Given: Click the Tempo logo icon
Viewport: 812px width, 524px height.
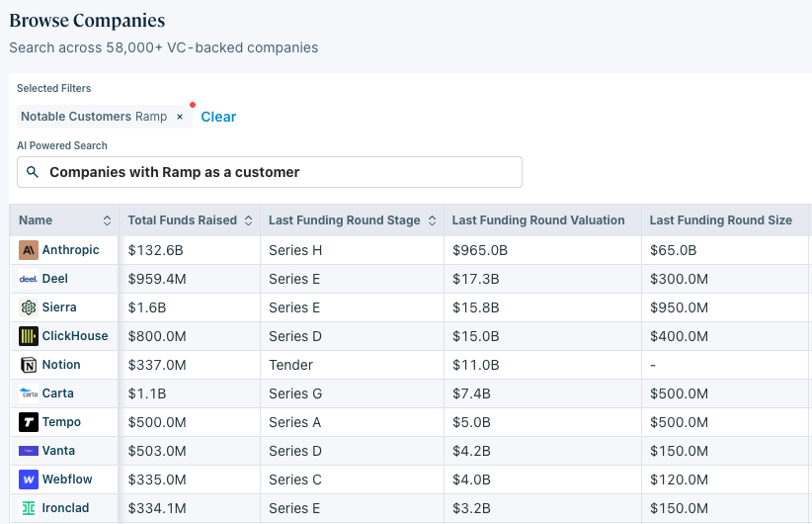Looking at the screenshot, I should pyautogui.click(x=29, y=422).
